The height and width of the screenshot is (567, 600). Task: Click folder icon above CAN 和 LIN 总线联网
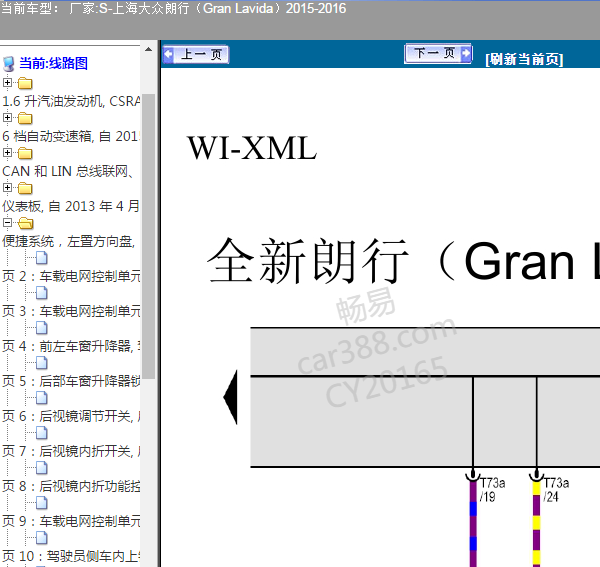[x=25, y=153]
